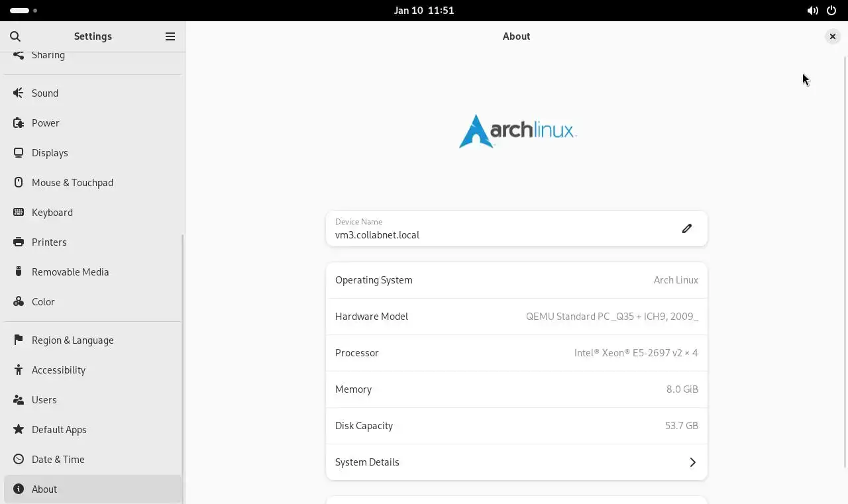This screenshot has height=504, width=848.
Task: Select Printers label in sidebar
Action: 49,242
